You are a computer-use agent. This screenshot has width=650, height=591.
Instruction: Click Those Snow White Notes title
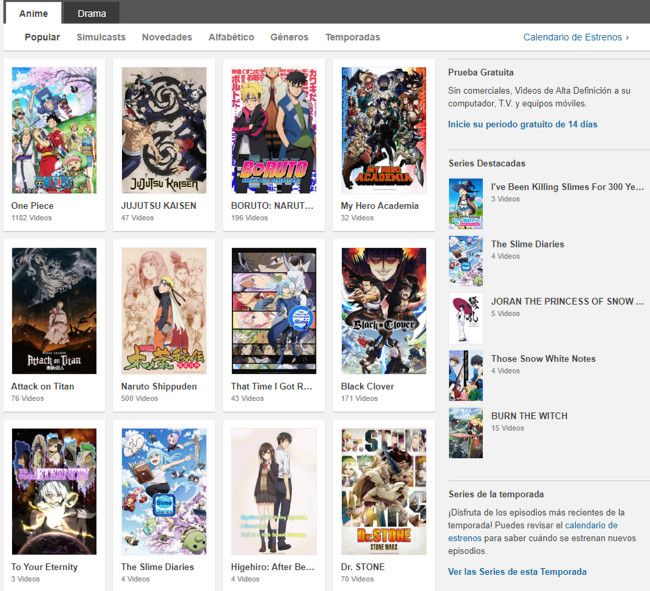(543, 358)
